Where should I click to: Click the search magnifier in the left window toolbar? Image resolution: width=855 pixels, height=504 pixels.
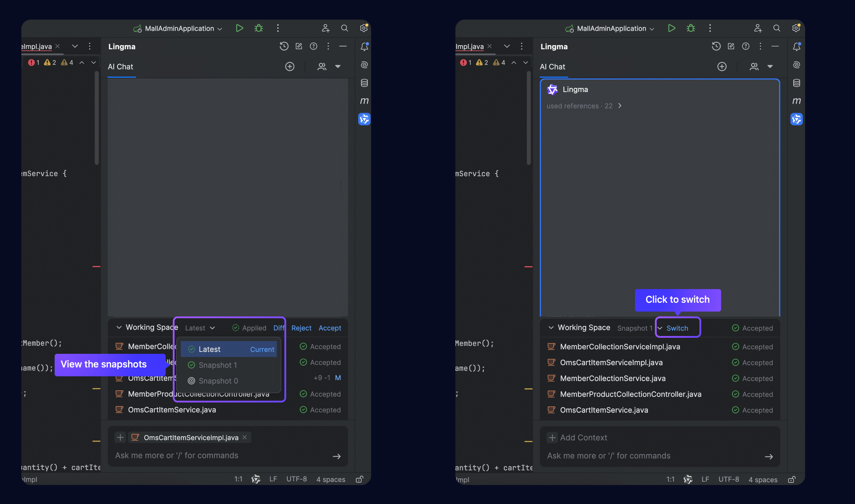(x=344, y=28)
